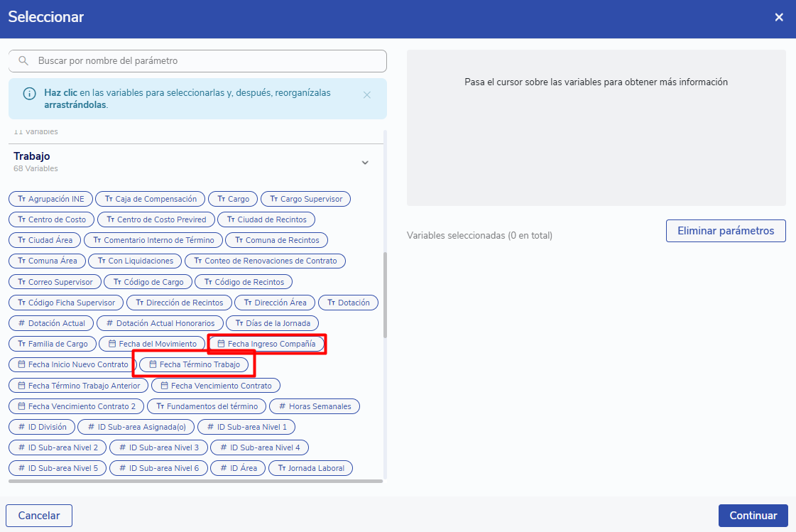Image resolution: width=796 pixels, height=532 pixels.
Task: Collapse the Trabajo section chevron
Action: 365,163
